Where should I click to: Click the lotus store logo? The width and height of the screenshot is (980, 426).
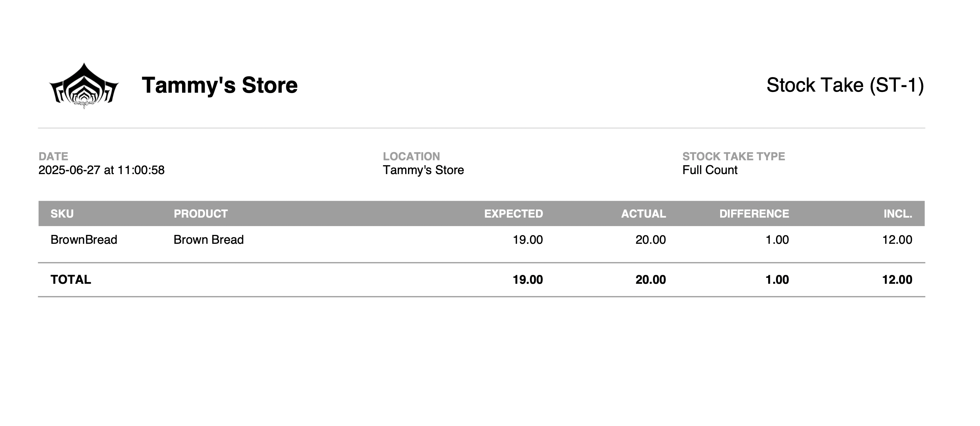tap(84, 86)
